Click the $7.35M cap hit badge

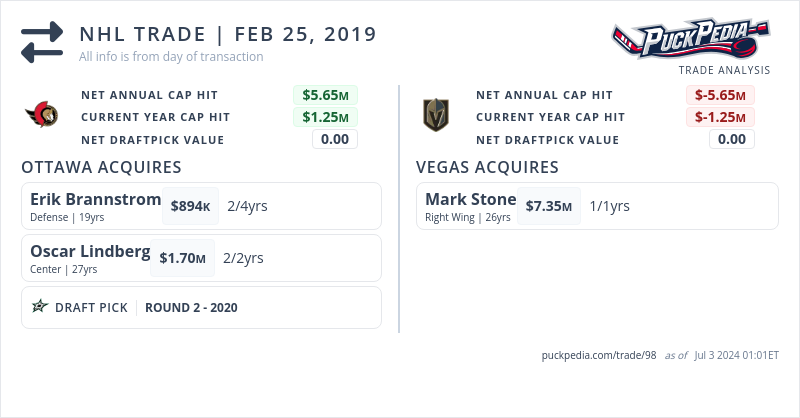click(x=549, y=206)
